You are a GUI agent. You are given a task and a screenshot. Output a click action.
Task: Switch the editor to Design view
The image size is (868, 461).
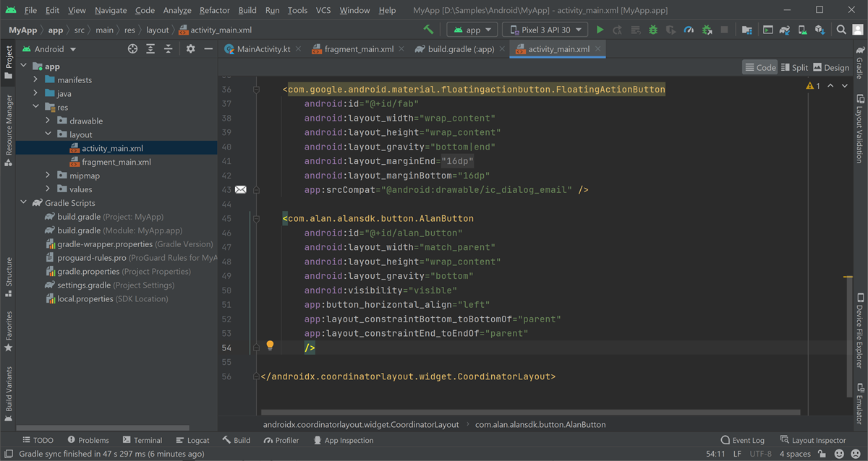831,66
